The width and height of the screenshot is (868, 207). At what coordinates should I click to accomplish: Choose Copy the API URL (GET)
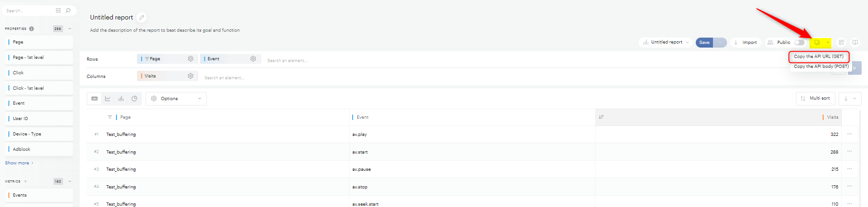(818, 57)
